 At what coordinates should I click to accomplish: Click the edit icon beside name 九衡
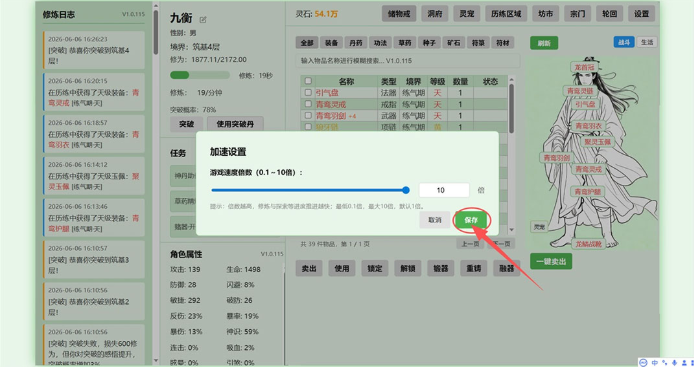pyautogui.click(x=203, y=19)
